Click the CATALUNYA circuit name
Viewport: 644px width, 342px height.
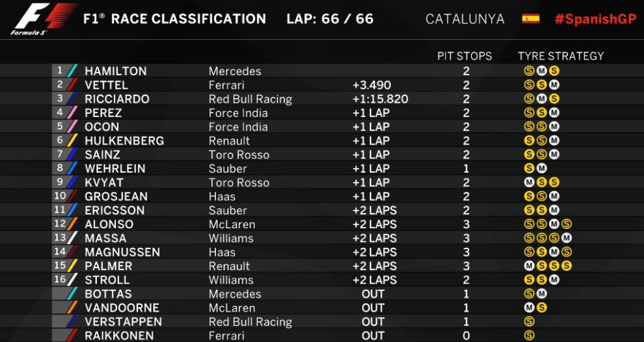(x=465, y=19)
